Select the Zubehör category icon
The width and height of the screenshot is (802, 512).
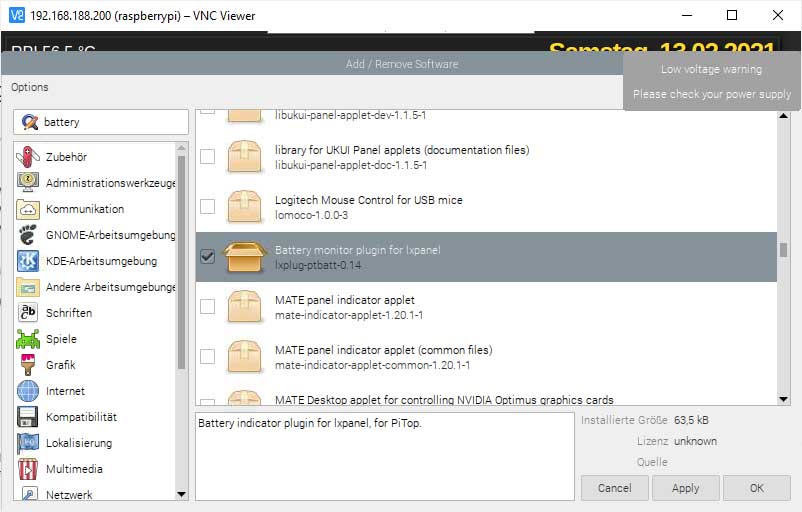tap(28, 157)
